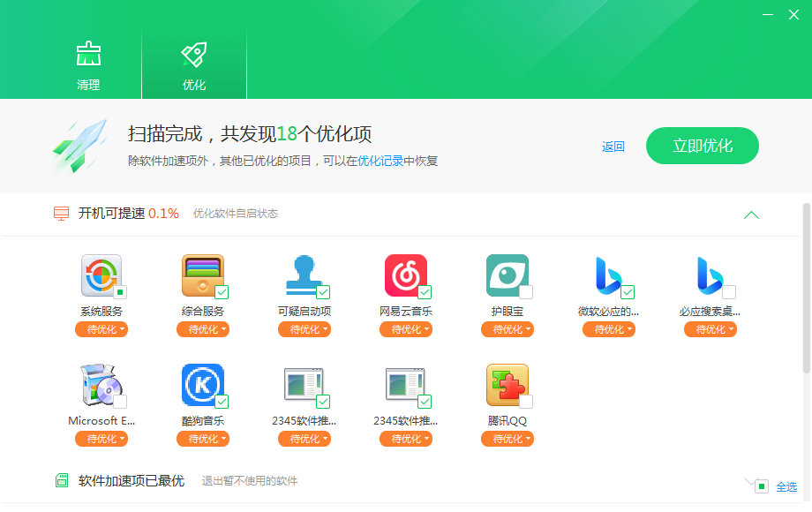This screenshot has height=512, width=812.
Task: Collapse the 开机可提速 section chevron
Action: point(751,215)
